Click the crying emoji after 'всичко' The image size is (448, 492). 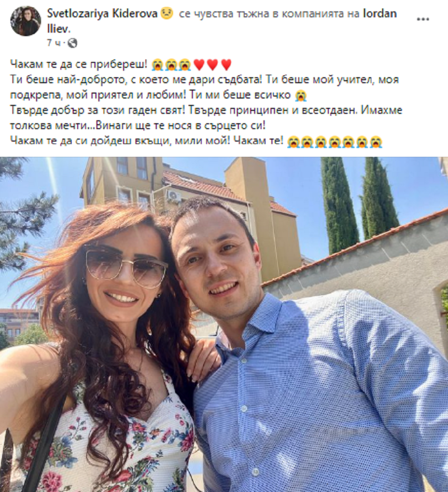[301, 96]
